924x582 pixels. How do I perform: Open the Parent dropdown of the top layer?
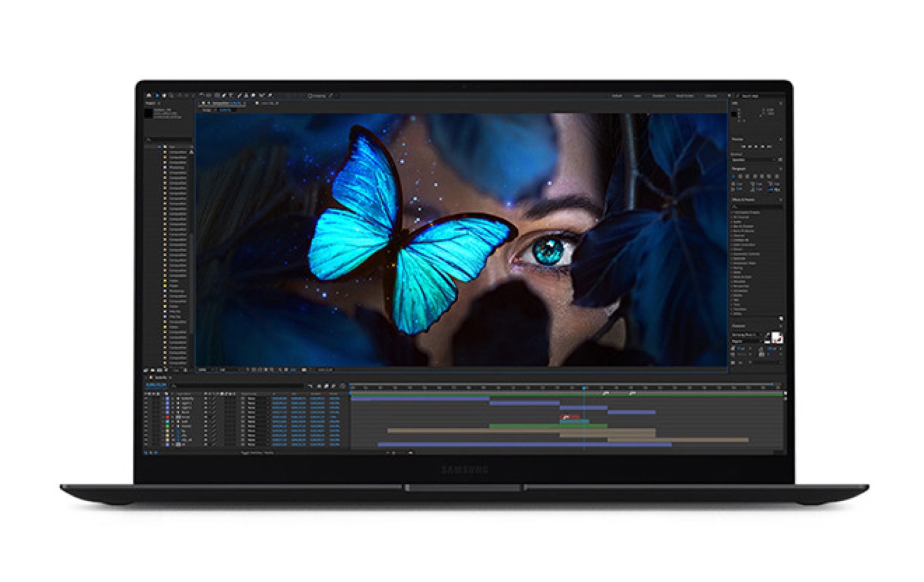coord(252,399)
